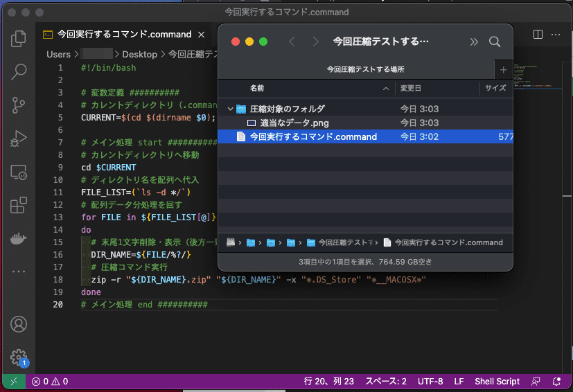The image size is (573, 392).
Task: Open Remote Explorer view
Action: pyautogui.click(x=18, y=172)
